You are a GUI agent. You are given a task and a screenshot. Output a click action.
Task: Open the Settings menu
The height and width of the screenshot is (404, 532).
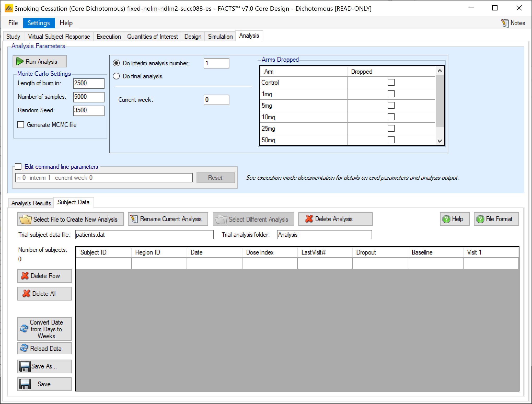[39, 23]
